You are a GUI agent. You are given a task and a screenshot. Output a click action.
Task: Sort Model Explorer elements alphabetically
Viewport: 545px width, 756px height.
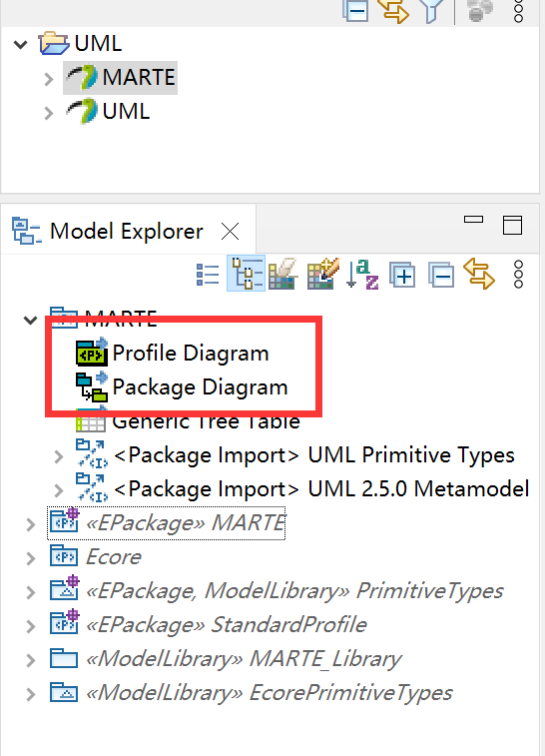click(x=362, y=275)
